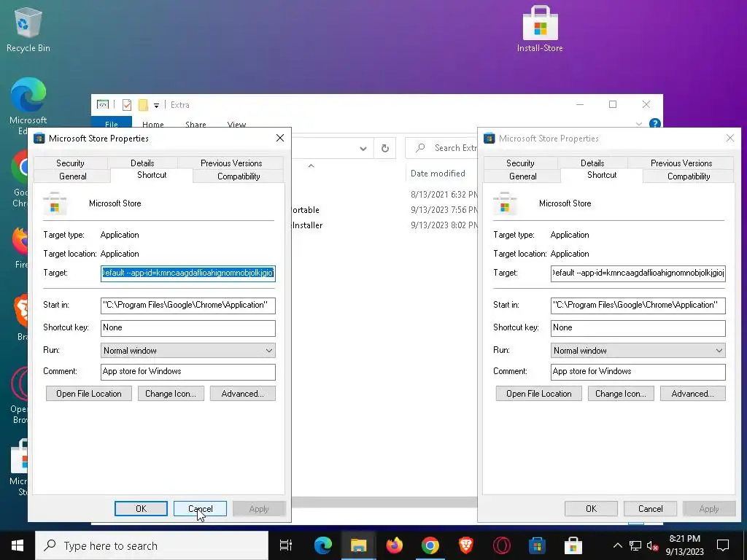
Task: Open the quick access toolbar dropdown arrow
Action: coord(156,105)
